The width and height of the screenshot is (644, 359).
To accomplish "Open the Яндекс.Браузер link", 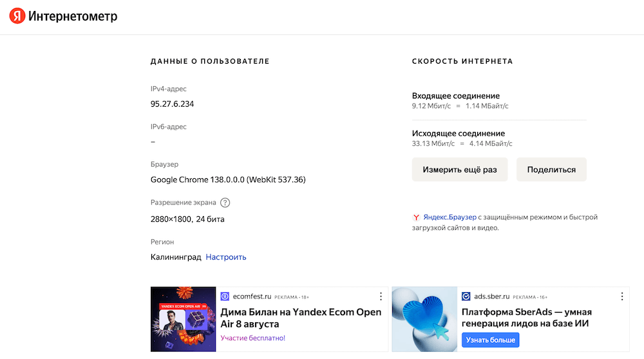I will click(450, 217).
